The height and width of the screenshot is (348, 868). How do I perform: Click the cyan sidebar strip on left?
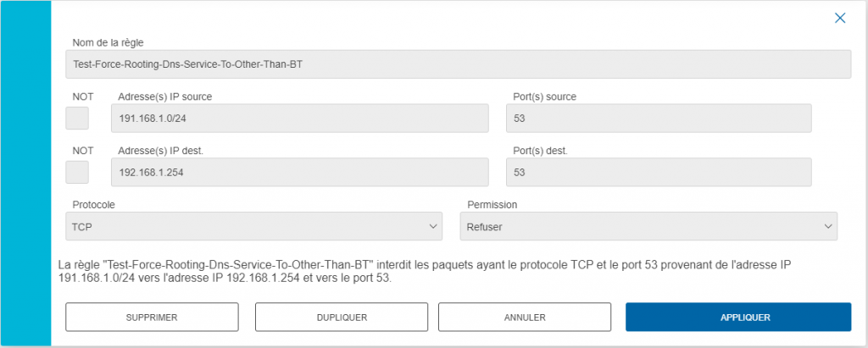click(x=25, y=174)
